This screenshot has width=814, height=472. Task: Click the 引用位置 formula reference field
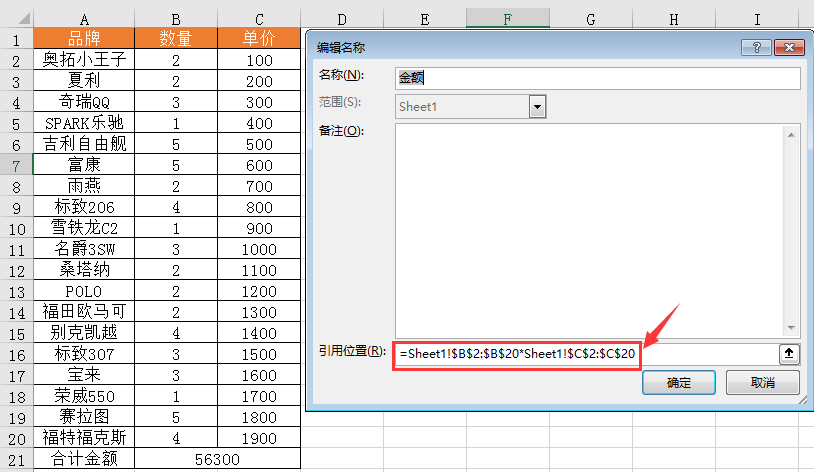pyautogui.click(x=585, y=354)
